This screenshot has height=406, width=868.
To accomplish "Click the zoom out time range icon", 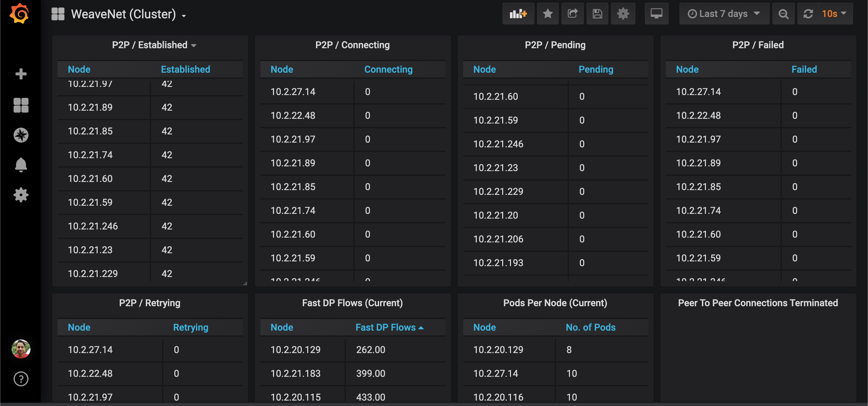I will click(x=783, y=14).
